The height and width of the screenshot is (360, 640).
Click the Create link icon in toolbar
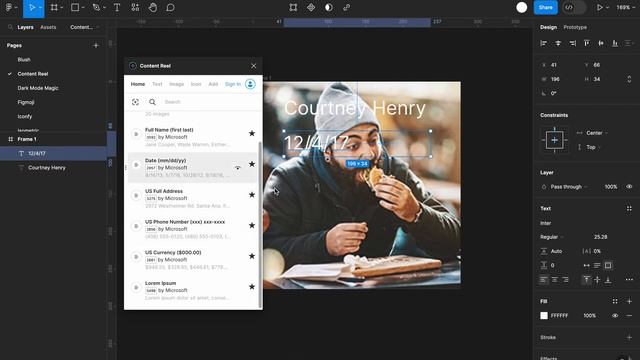347,7
